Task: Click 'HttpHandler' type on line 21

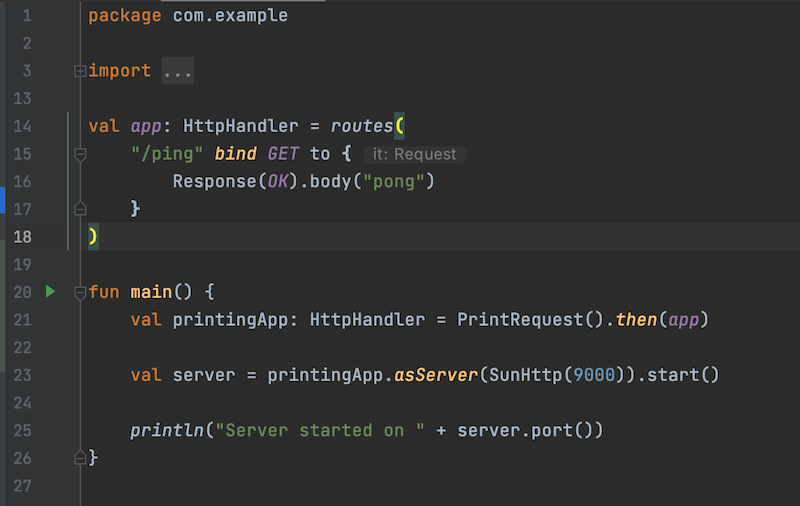Action: [367, 319]
